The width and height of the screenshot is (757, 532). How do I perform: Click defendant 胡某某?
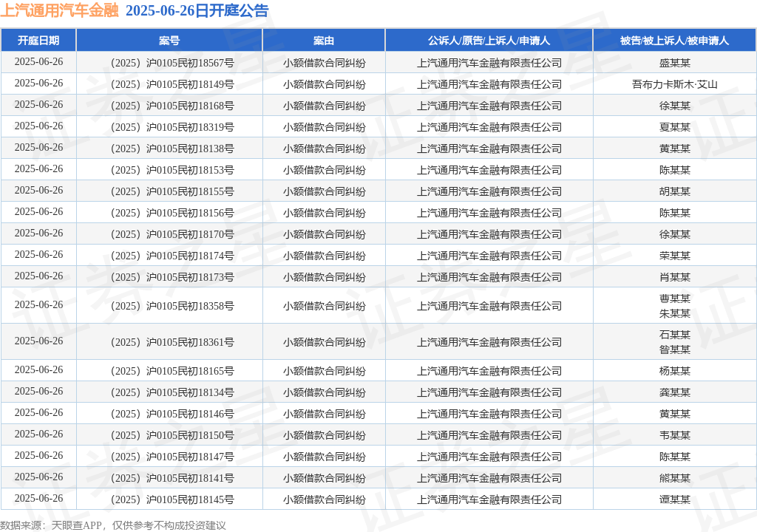[675, 191]
